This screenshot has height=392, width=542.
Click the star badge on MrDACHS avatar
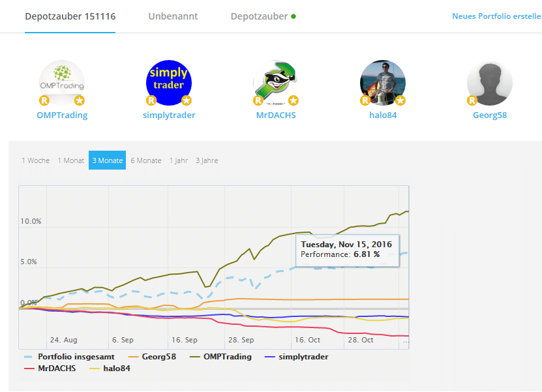coord(294,100)
